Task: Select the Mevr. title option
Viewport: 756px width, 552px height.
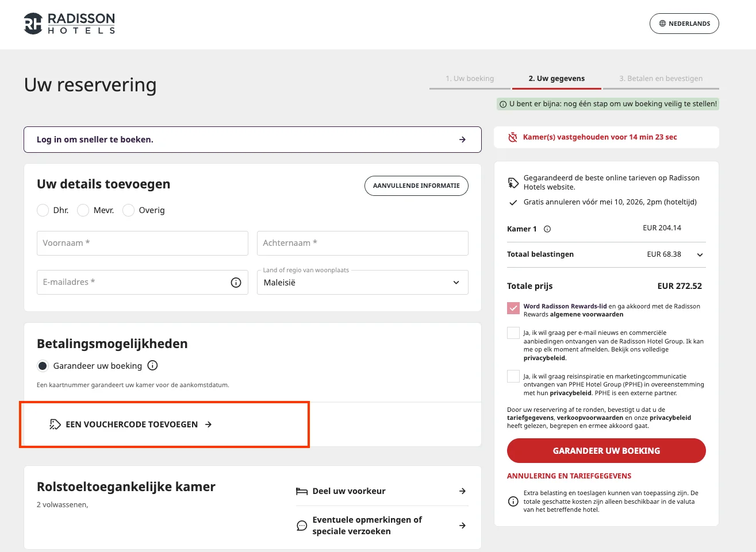Action: point(83,210)
